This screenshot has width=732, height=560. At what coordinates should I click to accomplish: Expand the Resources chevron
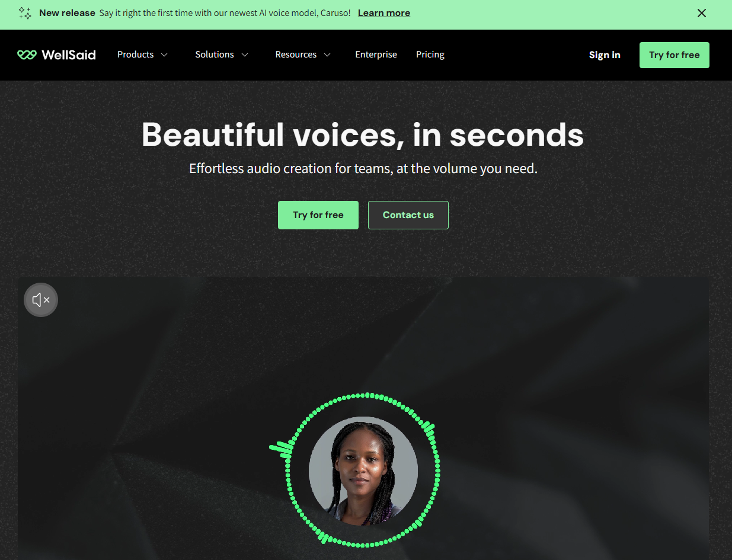(327, 55)
